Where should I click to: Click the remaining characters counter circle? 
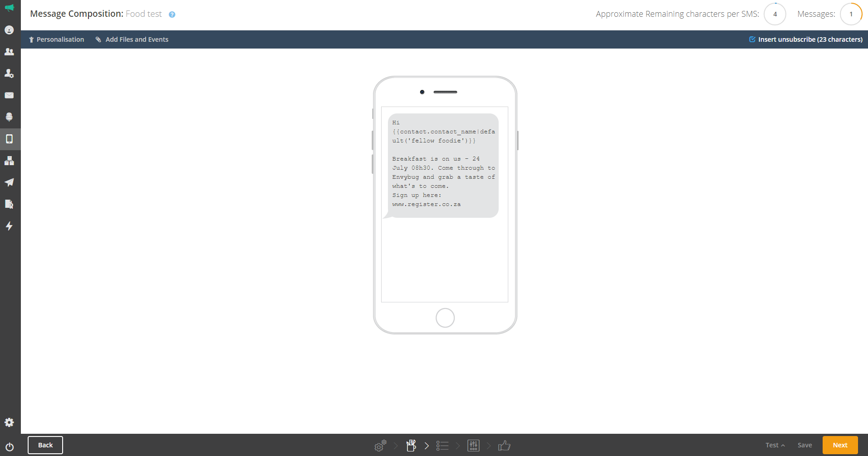click(775, 14)
